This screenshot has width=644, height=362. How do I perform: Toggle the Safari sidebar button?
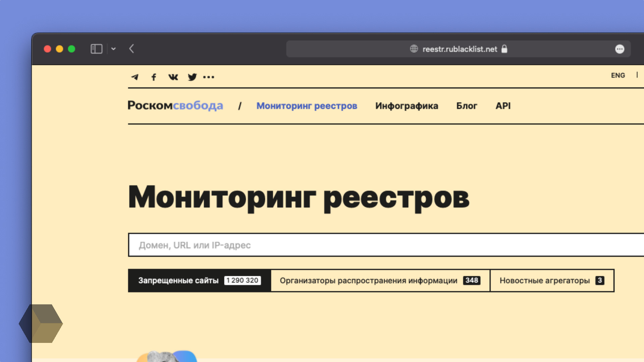tap(96, 49)
